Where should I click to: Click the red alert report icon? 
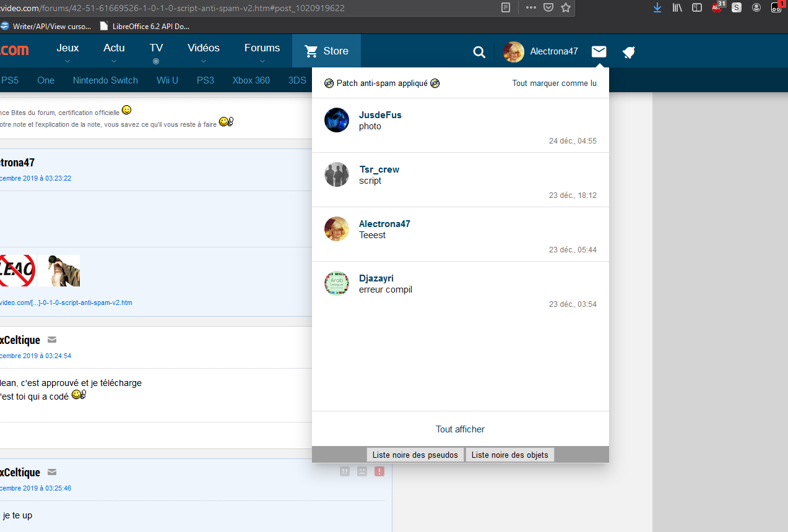(x=379, y=471)
